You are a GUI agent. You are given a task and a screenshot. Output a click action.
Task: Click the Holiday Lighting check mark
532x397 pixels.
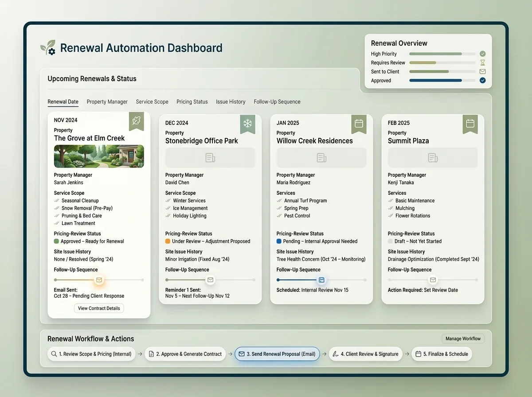pyautogui.click(x=168, y=216)
